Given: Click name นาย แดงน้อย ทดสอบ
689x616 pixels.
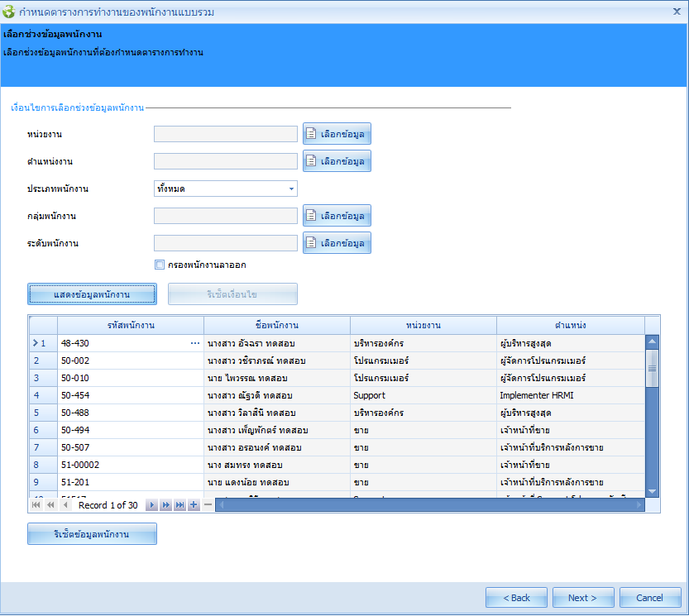Looking at the screenshot, I should pyautogui.click(x=248, y=482).
